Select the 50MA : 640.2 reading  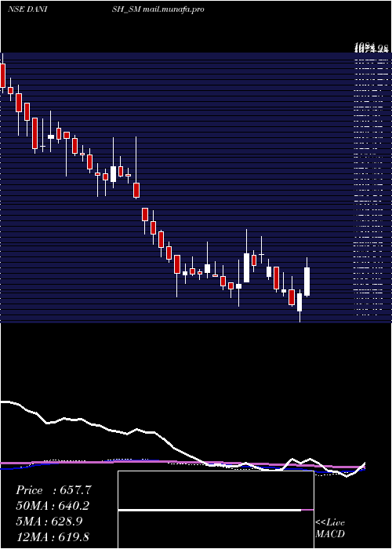[x=53, y=506]
